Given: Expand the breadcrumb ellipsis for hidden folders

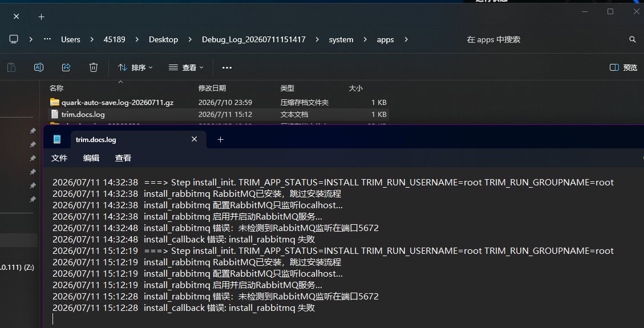Looking at the screenshot, I should click(47, 39).
